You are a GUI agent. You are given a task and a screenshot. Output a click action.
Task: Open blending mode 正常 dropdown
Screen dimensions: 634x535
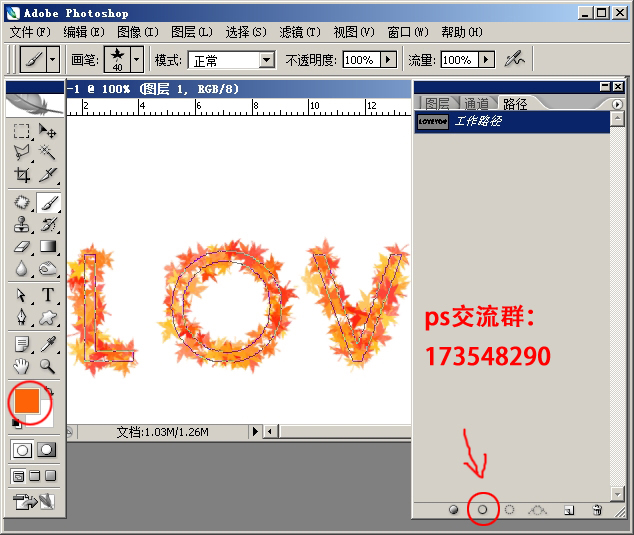tap(266, 60)
